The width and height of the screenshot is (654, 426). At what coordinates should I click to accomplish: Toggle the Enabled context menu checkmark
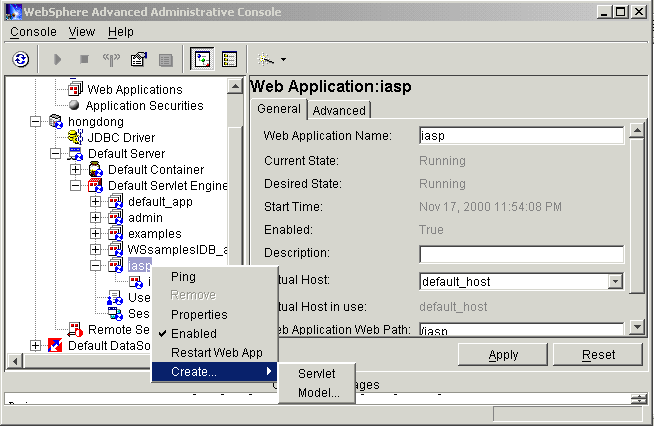[x=214, y=333]
